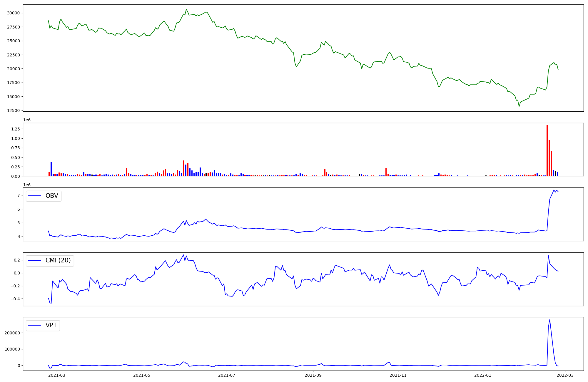
Task: Click the 30000 tick on price axis
Action: (x=13, y=13)
